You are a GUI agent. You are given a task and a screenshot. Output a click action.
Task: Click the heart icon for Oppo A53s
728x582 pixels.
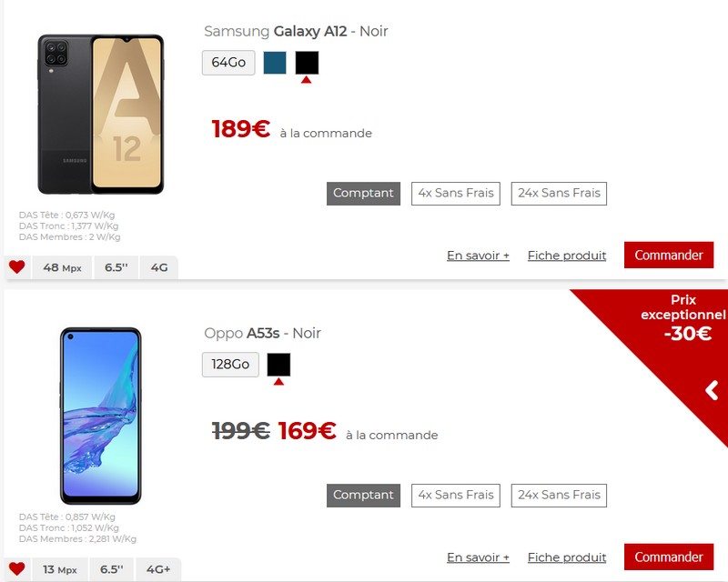click(x=17, y=568)
